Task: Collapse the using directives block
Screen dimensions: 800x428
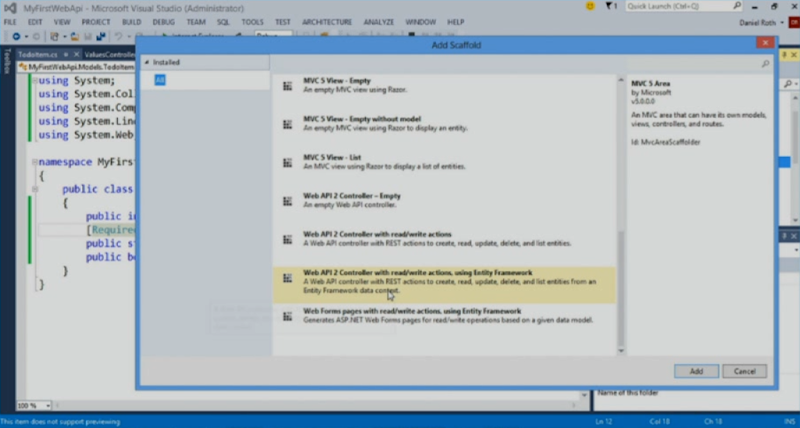Action: [35, 81]
